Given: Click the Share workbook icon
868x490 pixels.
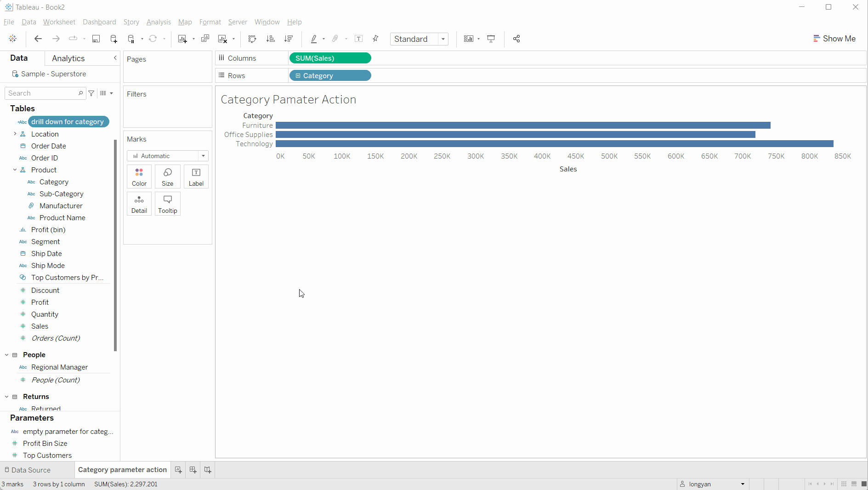Looking at the screenshot, I should (516, 39).
